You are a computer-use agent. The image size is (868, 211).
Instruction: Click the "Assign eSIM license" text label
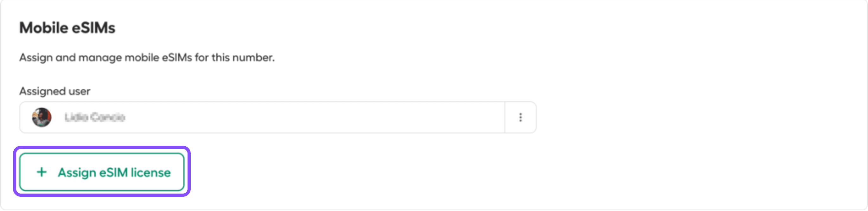(x=114, y=173)
